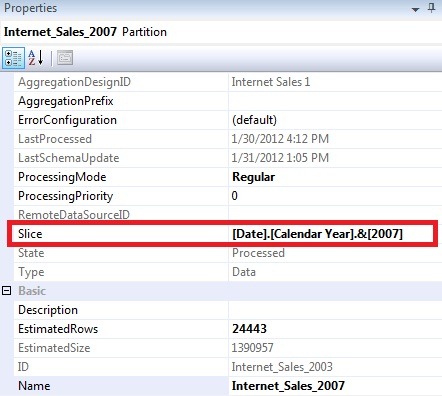The image size is (442, 396).
Task: Select the ProcessingPriority property
Action: click(x=65, y=196)
